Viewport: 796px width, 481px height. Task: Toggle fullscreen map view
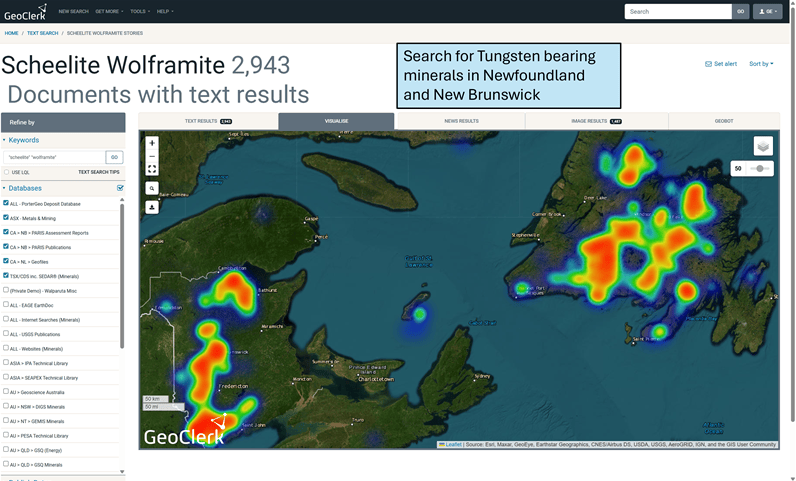pos(152,169)
